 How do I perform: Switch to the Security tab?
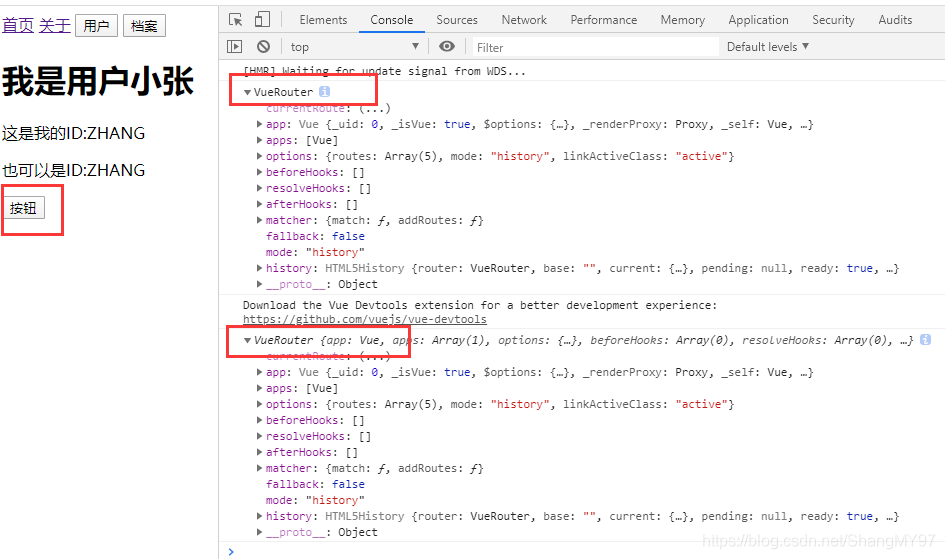click(833, 20)
